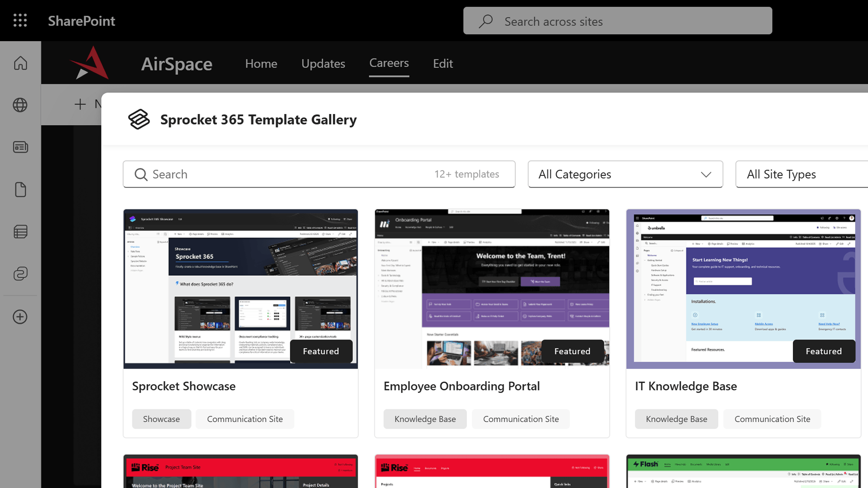The height and width of the screenshot is (488, 868).
Task: Click the template search magnifier icon
Action: (x=141, y=174)
